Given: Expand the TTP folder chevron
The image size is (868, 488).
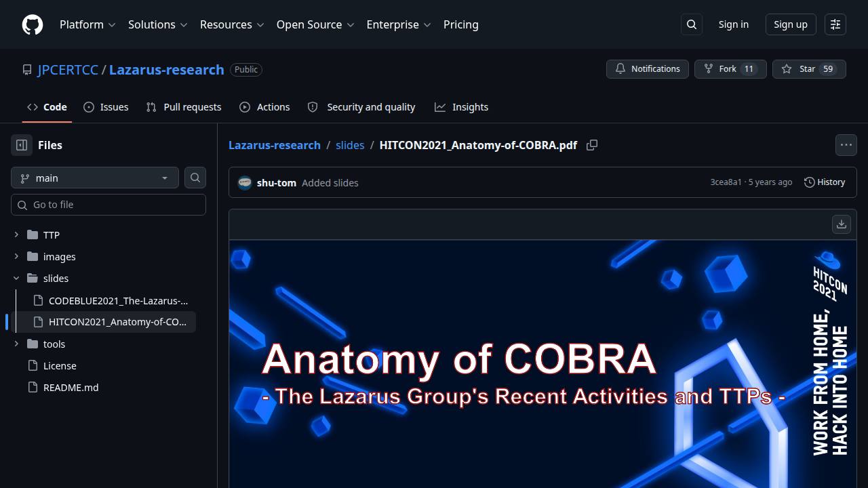Looking at the screenshot, I should 16,235.
